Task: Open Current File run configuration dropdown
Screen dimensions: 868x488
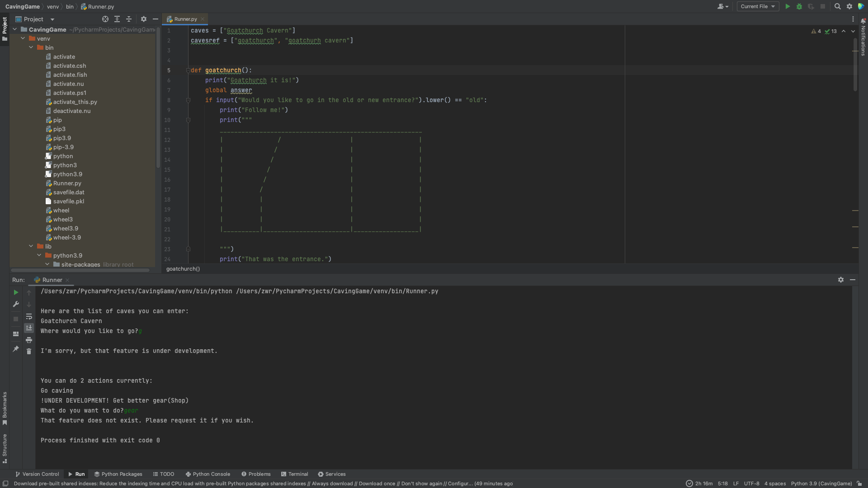Action: point(758,6)
